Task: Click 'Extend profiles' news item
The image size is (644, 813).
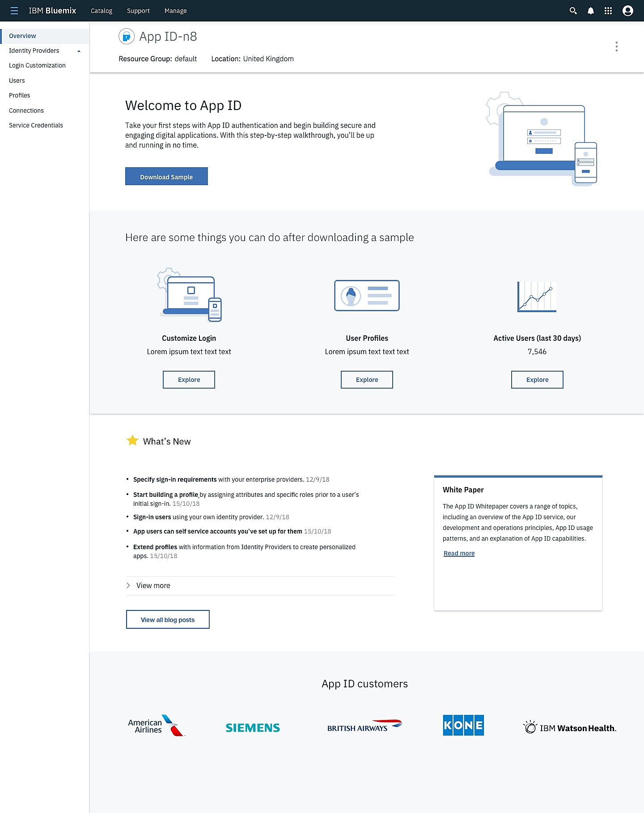Action: point(244,551)
